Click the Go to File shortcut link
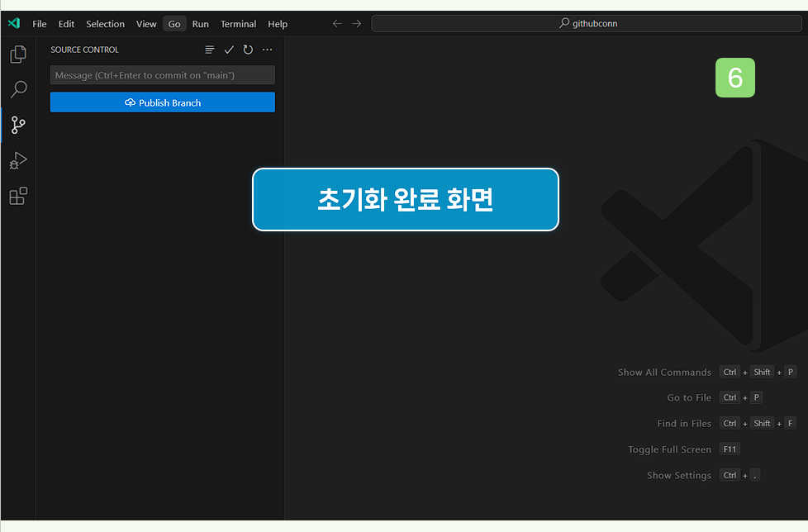Image resolution: width=808 pixels, height=532 pixels. pos(689,397)
